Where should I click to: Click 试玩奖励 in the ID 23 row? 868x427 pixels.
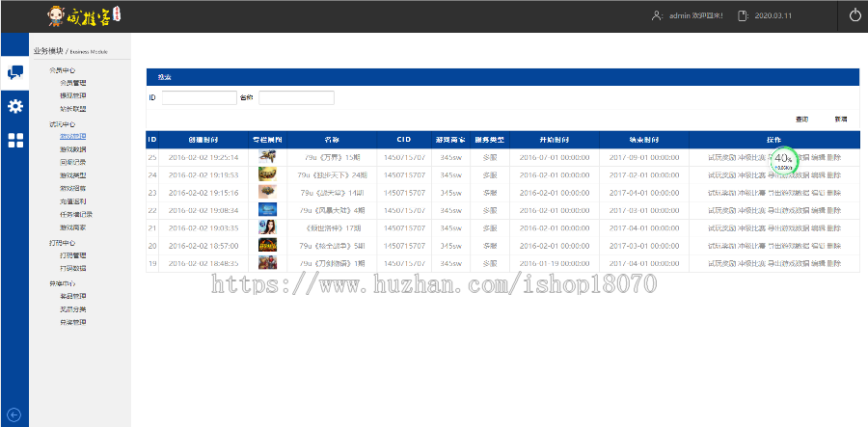click(721, 193)
